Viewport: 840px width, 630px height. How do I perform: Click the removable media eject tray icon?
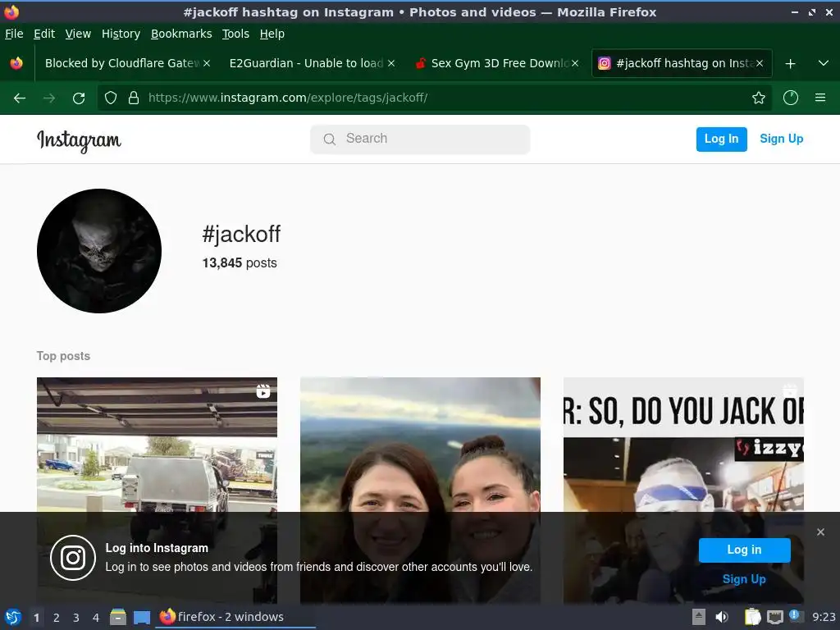pyautogui.click(x=699, y=617)
